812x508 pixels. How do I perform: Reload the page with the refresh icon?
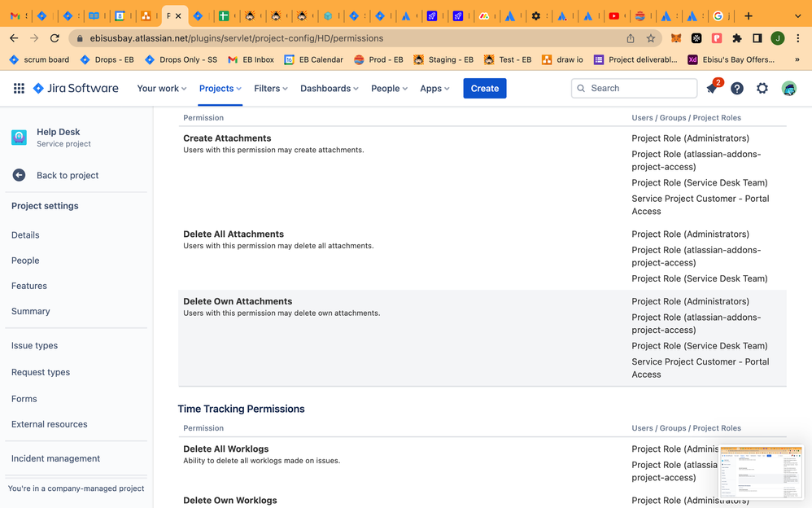coord(55,38)
